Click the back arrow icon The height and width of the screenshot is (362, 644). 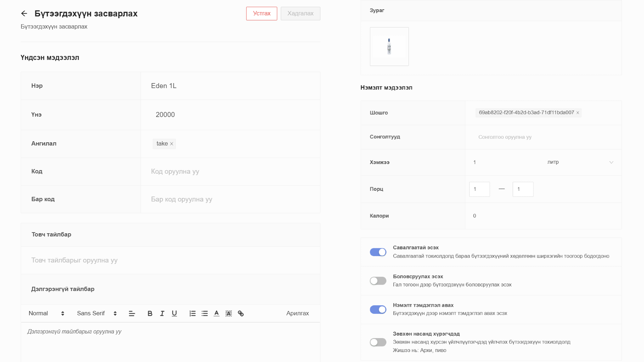pos(24,14)
